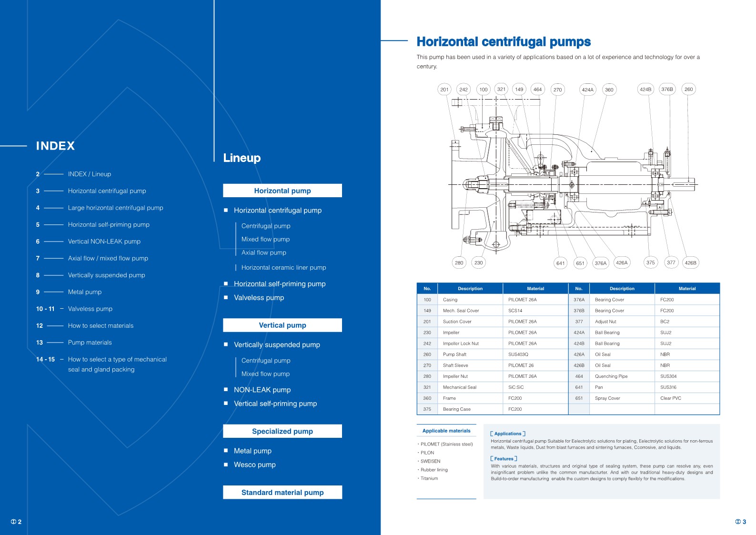Click the 'Standard material pump' heading box
This screenshot has width=756, height=535.
[282, 493]
